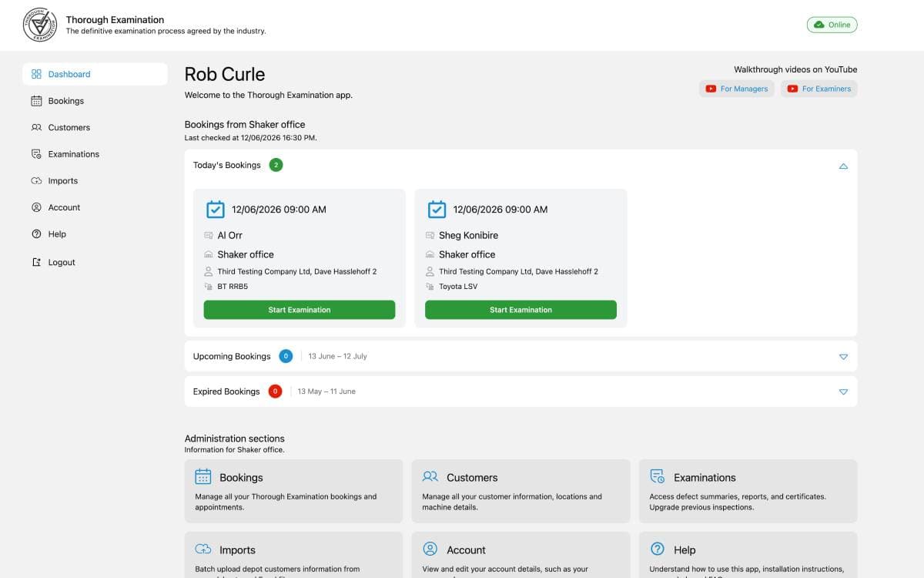Click the red Expired Bookings count badge
The image size is (924, 578).
pos(275,391)
